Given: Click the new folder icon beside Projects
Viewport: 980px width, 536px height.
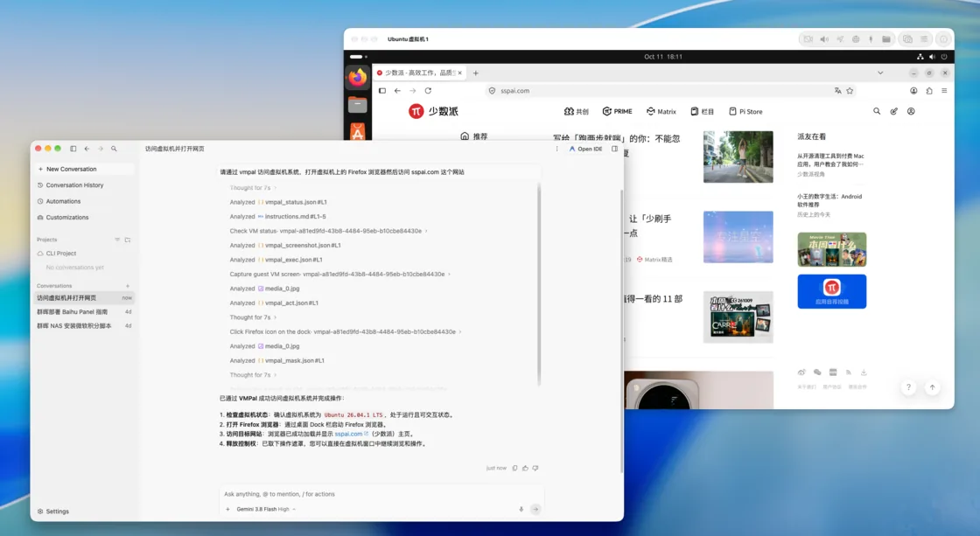Looking at the screenshot, I should point(128,240).
